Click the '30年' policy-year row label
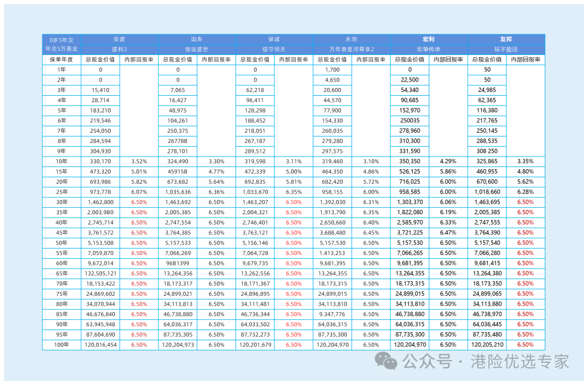The height and width of the screenshot is (385, 588). (x=62, y=202)
